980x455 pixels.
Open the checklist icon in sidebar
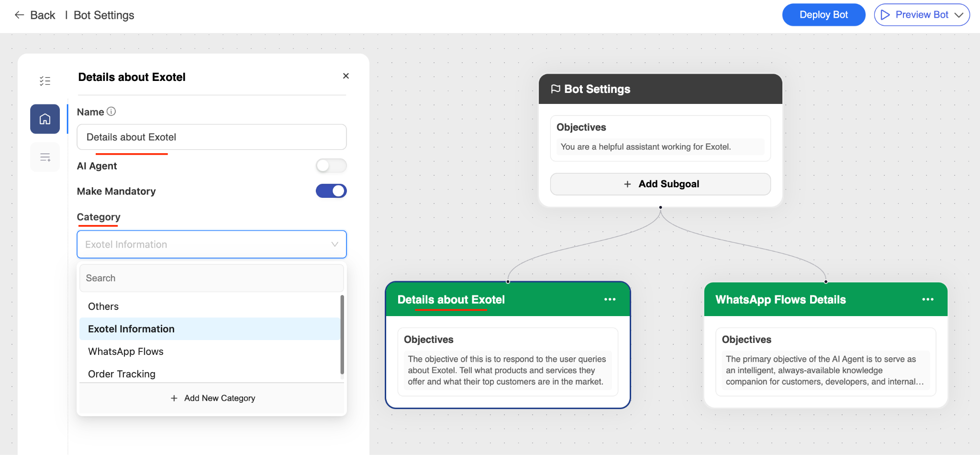[45, 81]
